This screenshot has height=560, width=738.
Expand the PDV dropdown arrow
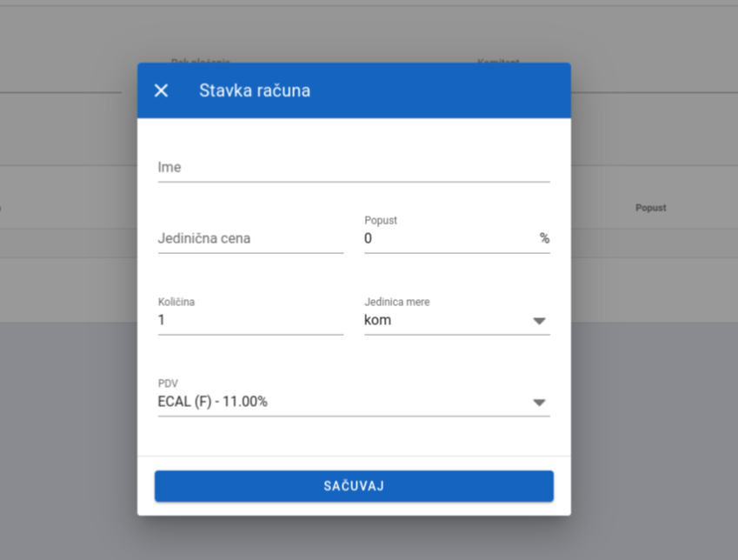point(539,403)
